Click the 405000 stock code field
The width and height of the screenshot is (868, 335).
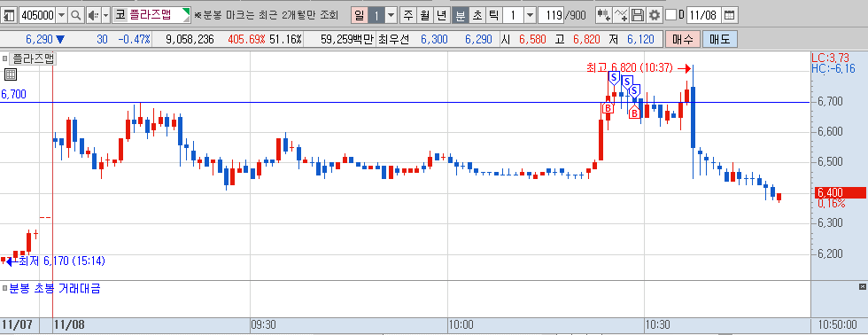(37, 15)
